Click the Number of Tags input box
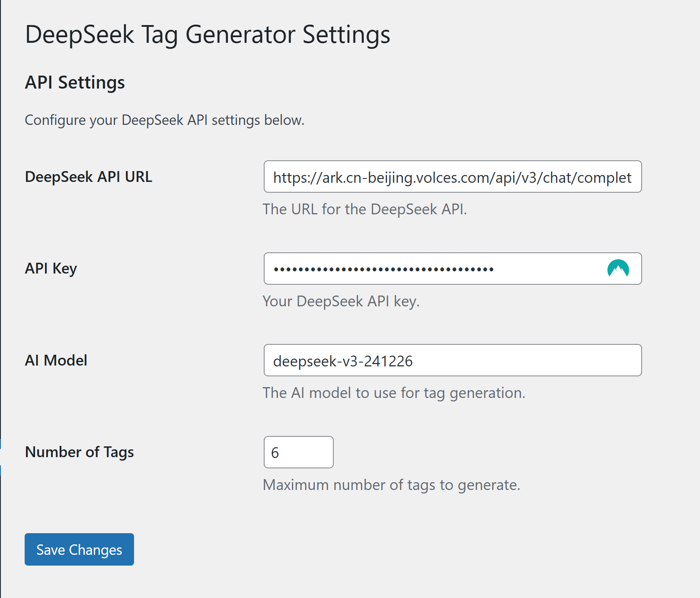Screen dimensions: 700x598 click(299, 452)
